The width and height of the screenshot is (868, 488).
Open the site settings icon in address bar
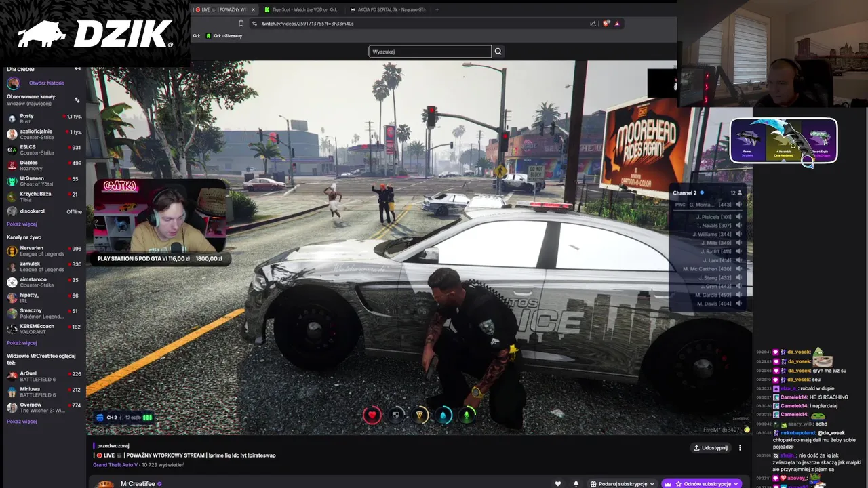[254, 24]
